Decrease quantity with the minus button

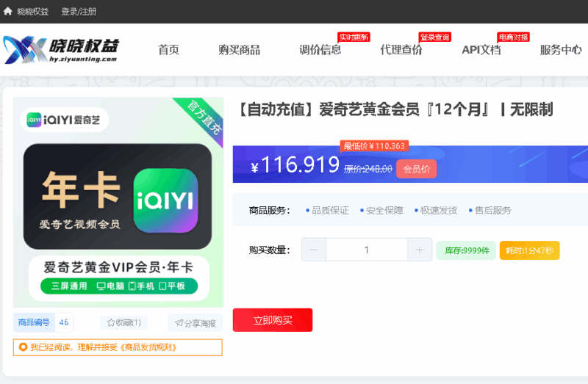314,250
